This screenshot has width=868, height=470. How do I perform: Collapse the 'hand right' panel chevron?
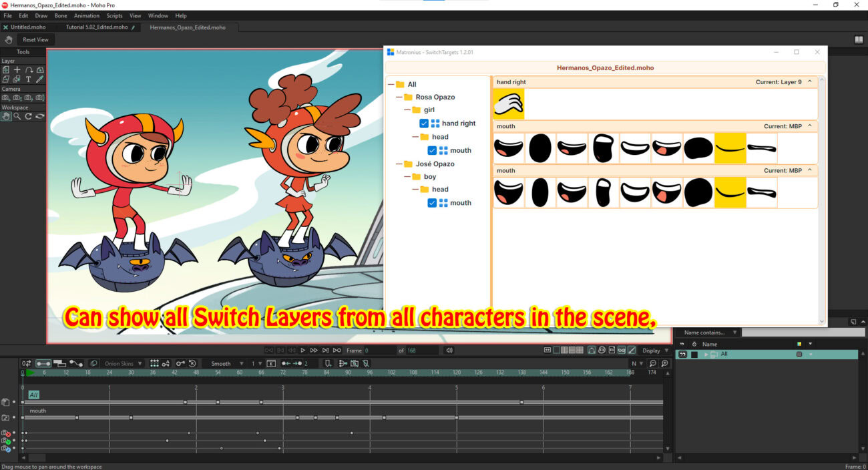[x=810, y=82]
